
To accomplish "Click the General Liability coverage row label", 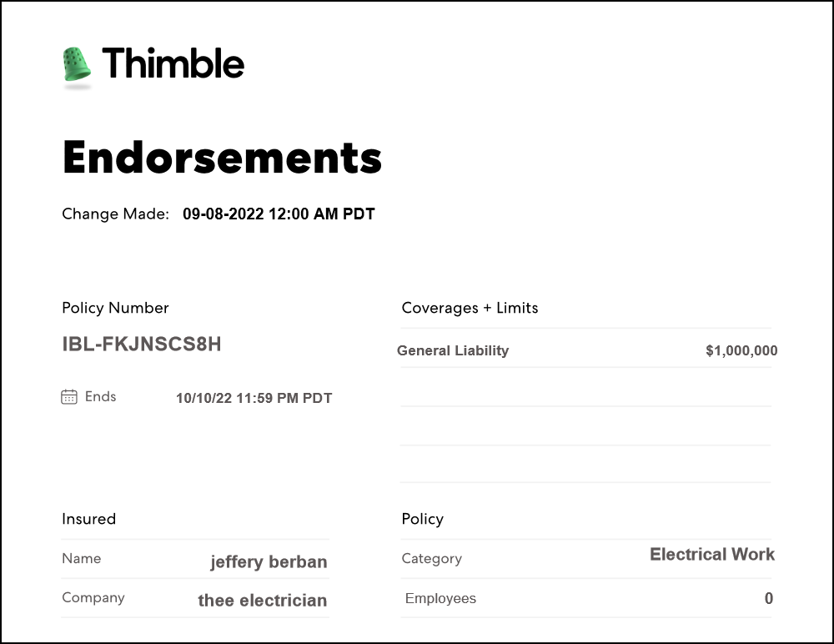I will pyautogui.click(x=453, y=350).
